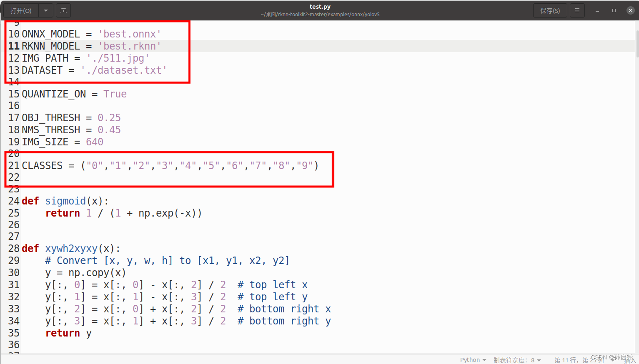The width and height of the screenshot is (639, 364).
Task: Close the test.py editor window
Action: (631, 10)
